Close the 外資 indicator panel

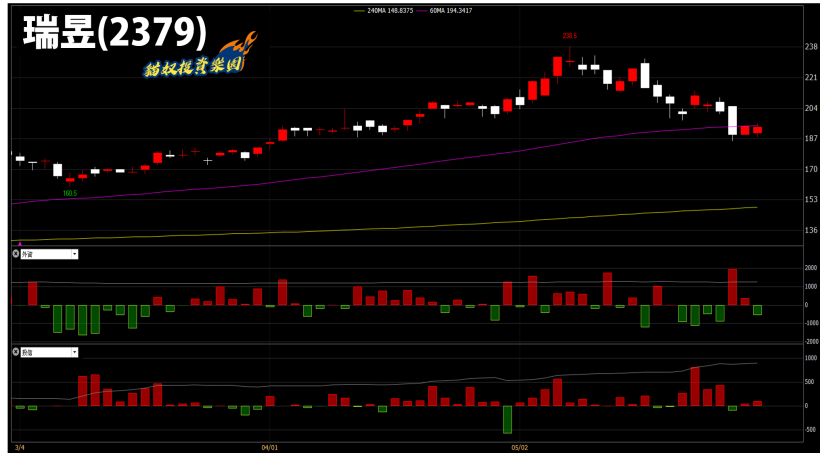pyautogui.click(x=16, y=254)
